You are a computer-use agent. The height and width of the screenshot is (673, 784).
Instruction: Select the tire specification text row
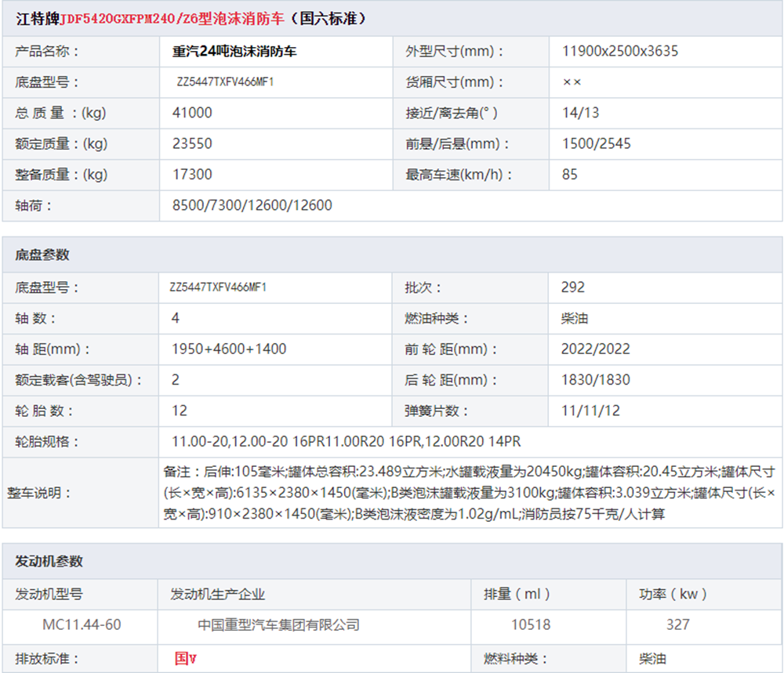coord(346,442)
